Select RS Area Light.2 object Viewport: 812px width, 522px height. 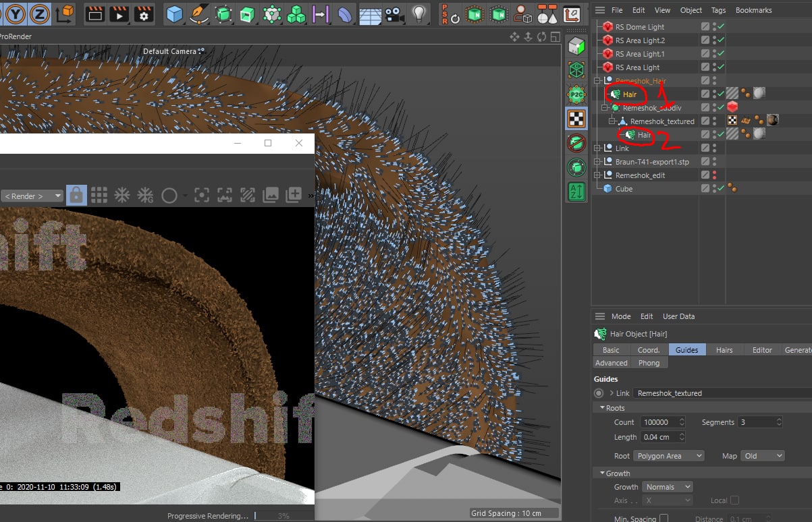(x=640, y=40)
